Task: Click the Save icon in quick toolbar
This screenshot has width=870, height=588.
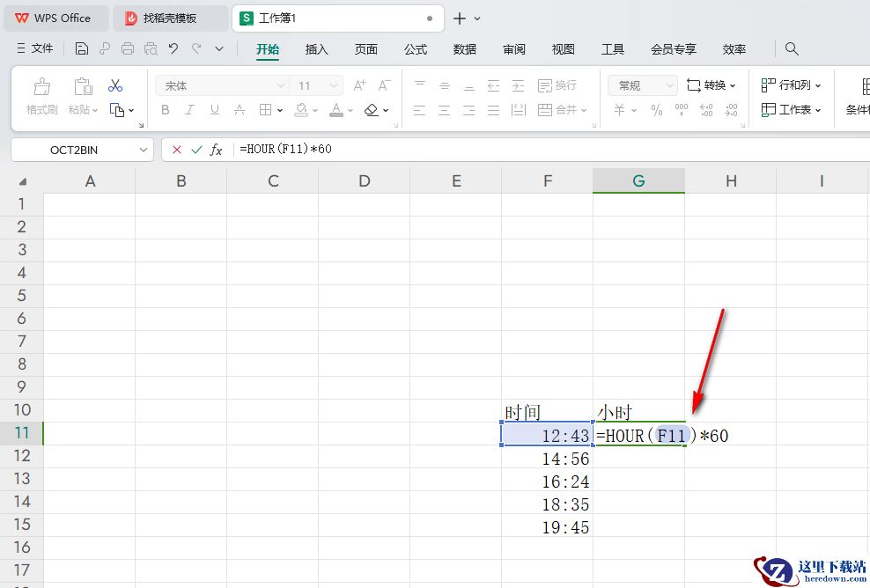Action: click(82, 48)
